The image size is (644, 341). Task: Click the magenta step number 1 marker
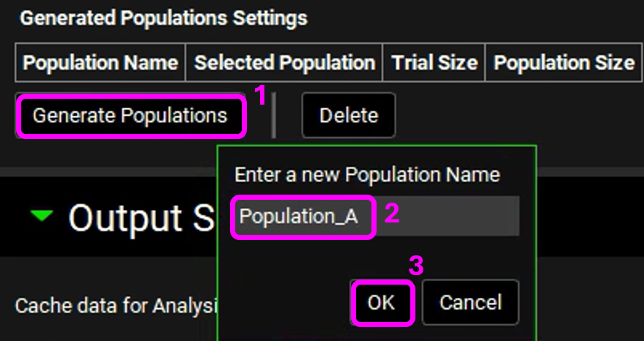(258, 94)
